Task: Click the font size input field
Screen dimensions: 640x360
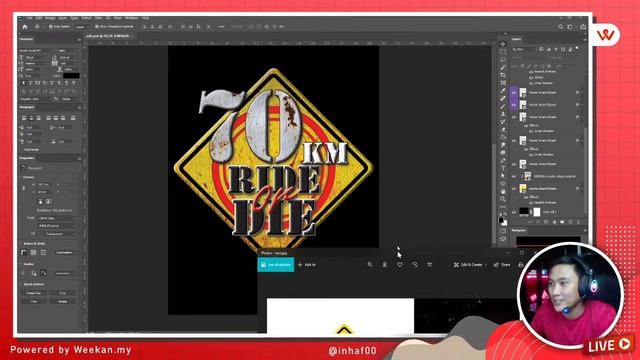Action: [36, 58]
